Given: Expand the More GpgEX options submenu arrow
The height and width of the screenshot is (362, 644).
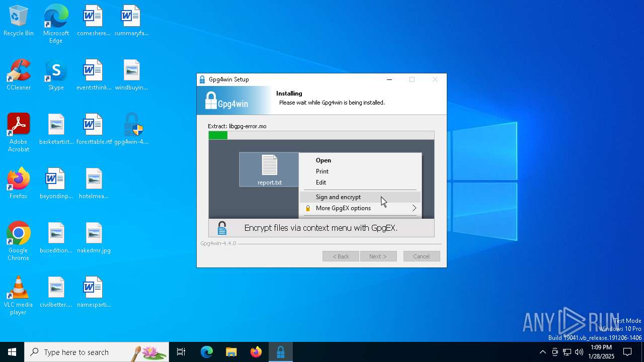Looking at the screenshot, I should pyautogui.click(x=414, y=208).
